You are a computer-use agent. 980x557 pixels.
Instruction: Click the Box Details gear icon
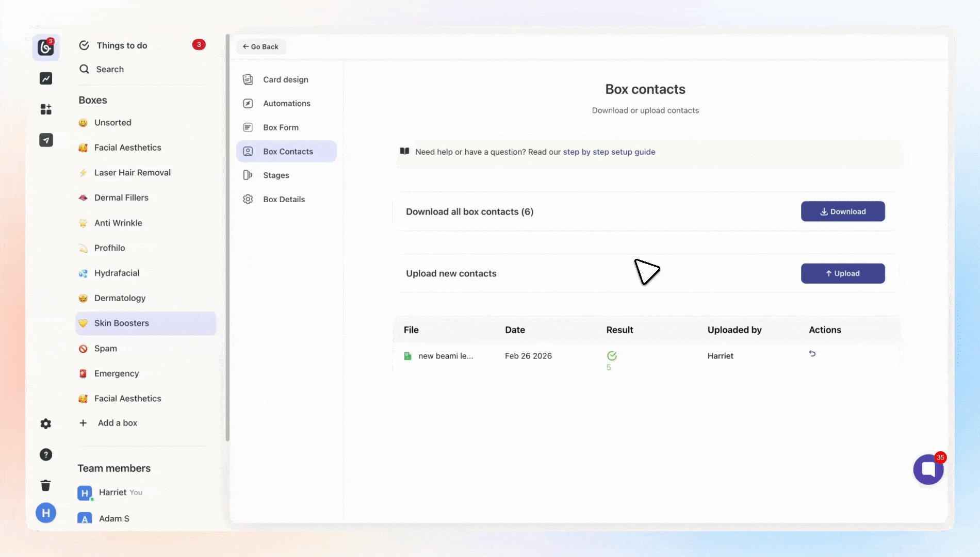[248, 199]
